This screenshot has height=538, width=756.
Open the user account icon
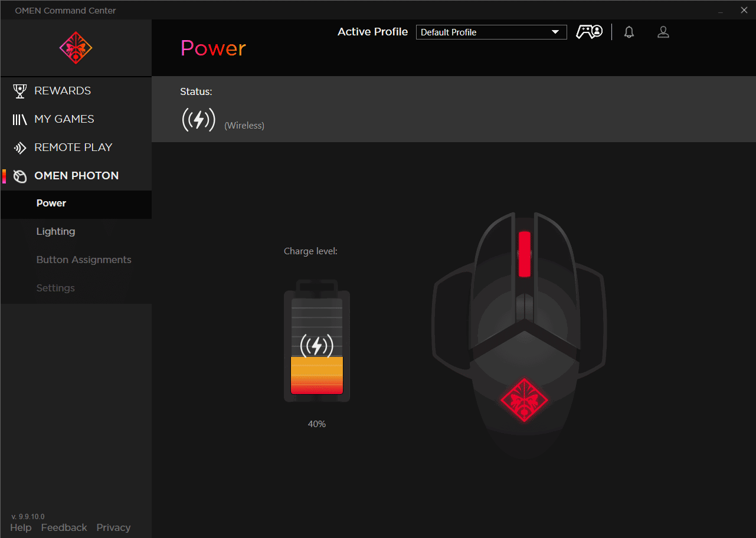click(x=663, y=32)
